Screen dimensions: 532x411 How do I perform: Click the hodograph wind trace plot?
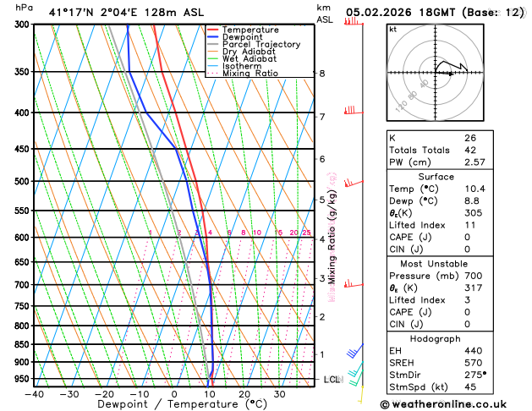click(x=452, y=67)
